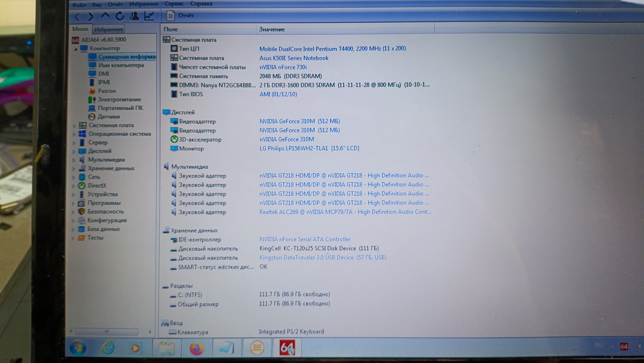Viewport: 644px width, 363px height.
Task: Select Электропитание tree item
Action: click(115, 99)
